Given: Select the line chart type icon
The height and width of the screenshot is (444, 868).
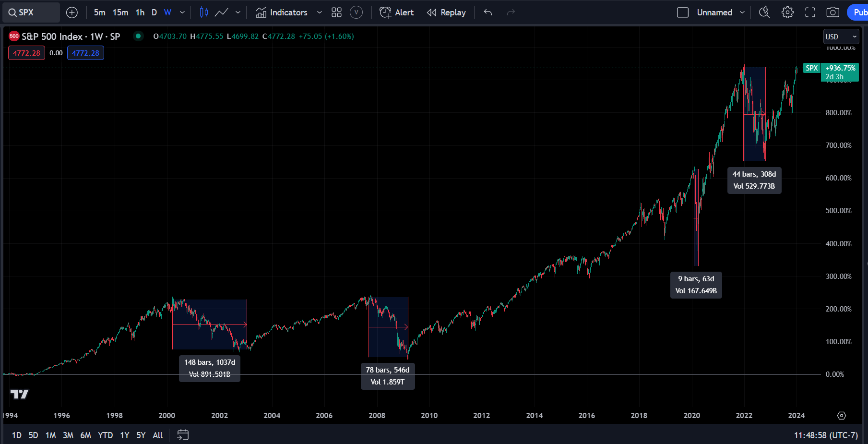Looking at the screenshot, I should tap(221, 12).
